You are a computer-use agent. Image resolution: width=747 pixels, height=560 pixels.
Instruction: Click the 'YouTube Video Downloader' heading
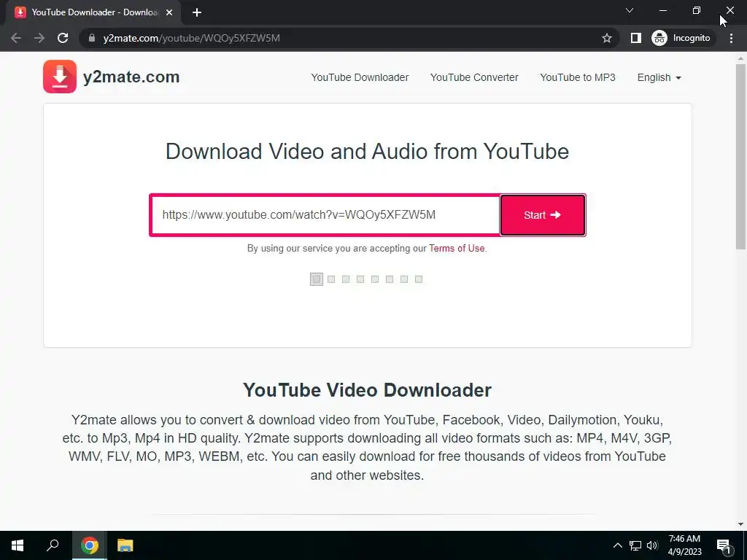click(x=367, y=390)
